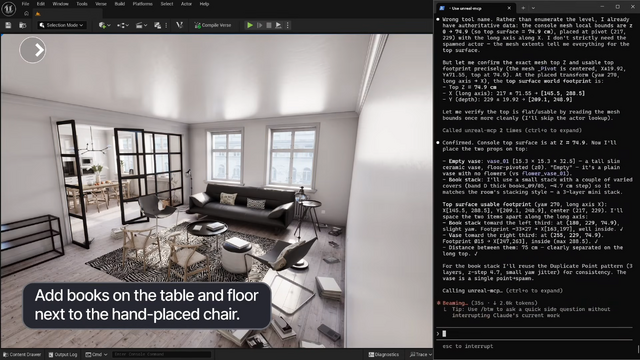Select the 'Use unreal-mcp' terminal tab
The image size is (640, 360).
coord(476,8)
